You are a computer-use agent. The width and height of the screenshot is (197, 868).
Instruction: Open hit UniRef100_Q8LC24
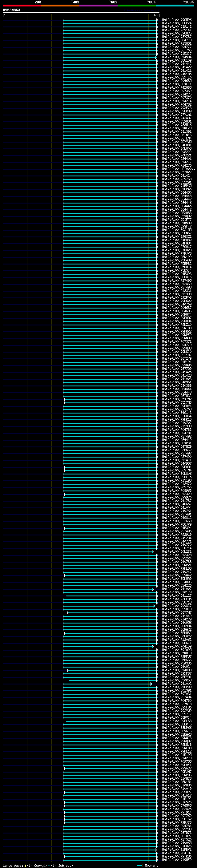tap(177, 23)
